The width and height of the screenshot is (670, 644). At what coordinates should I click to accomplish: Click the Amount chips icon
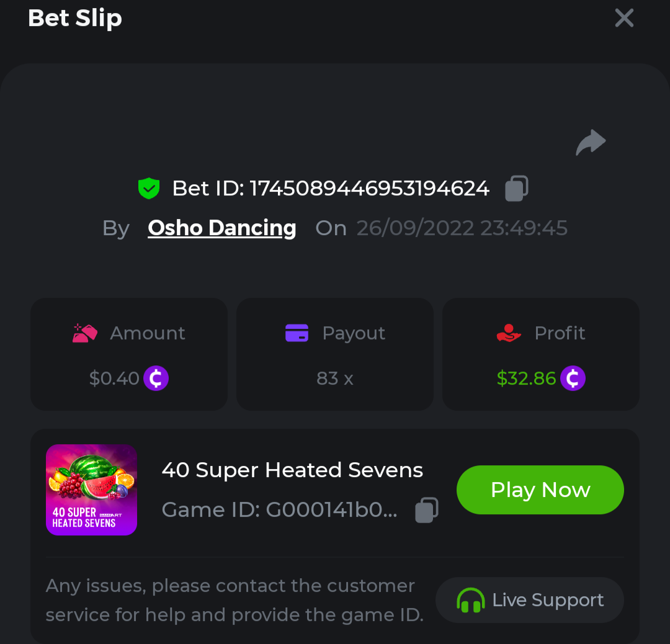click(x=85, y=333)
